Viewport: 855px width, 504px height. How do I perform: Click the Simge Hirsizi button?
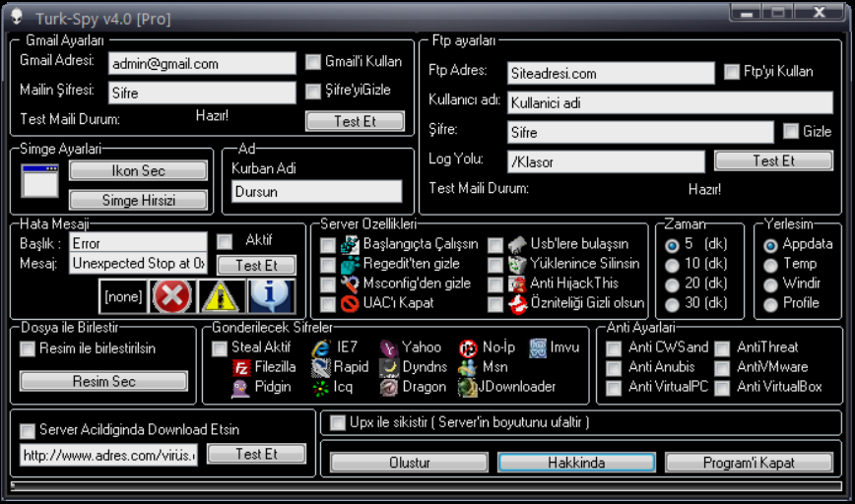(x=139, y=200)
